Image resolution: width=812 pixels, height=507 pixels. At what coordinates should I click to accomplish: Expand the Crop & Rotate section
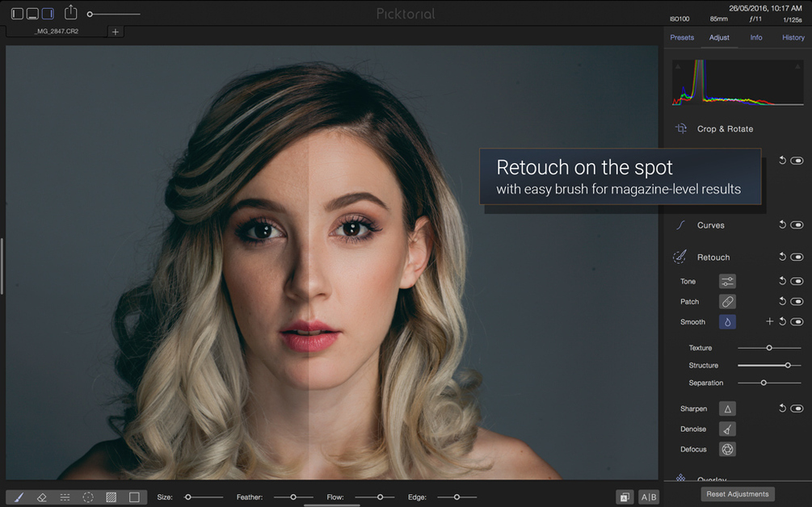click(x=725, y=129)
